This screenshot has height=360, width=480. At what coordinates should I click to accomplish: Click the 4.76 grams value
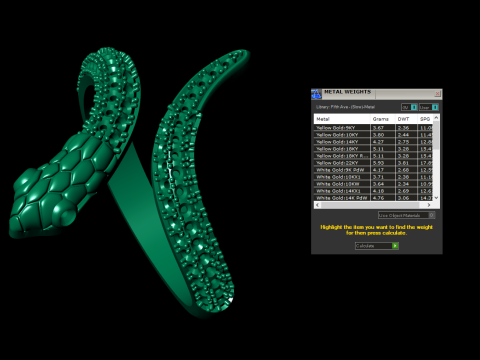click(x=378, y=198)
